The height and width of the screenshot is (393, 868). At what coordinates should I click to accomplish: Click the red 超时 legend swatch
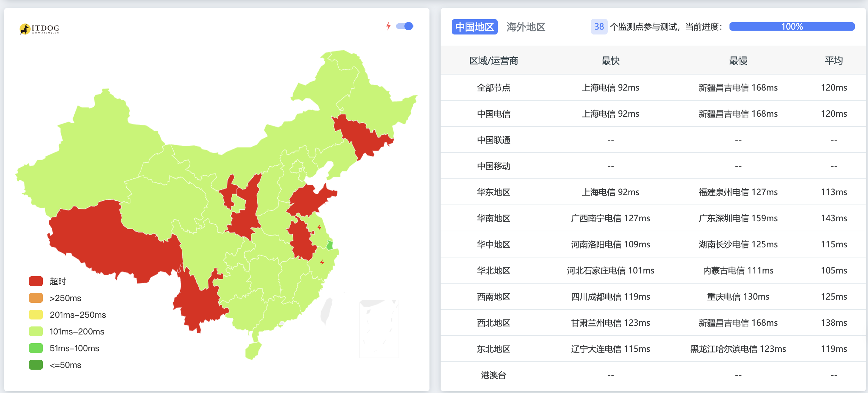pos(36,281)
